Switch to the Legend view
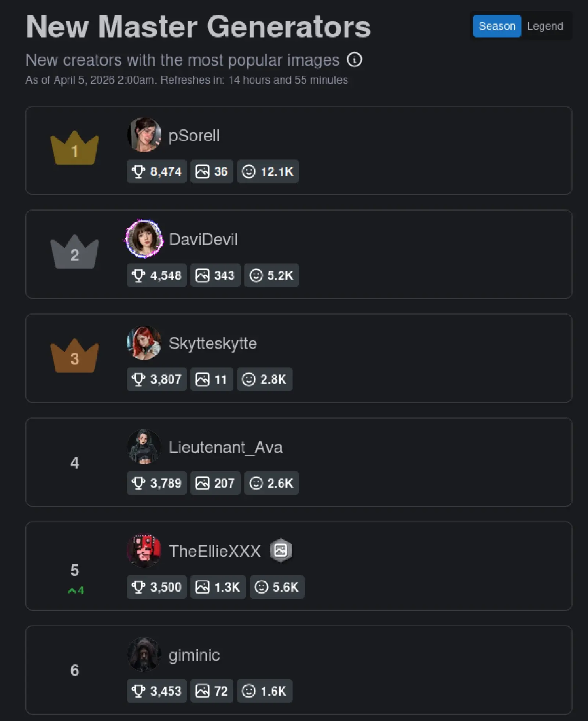This screenshot has height=721, width=588. point(545,26)
